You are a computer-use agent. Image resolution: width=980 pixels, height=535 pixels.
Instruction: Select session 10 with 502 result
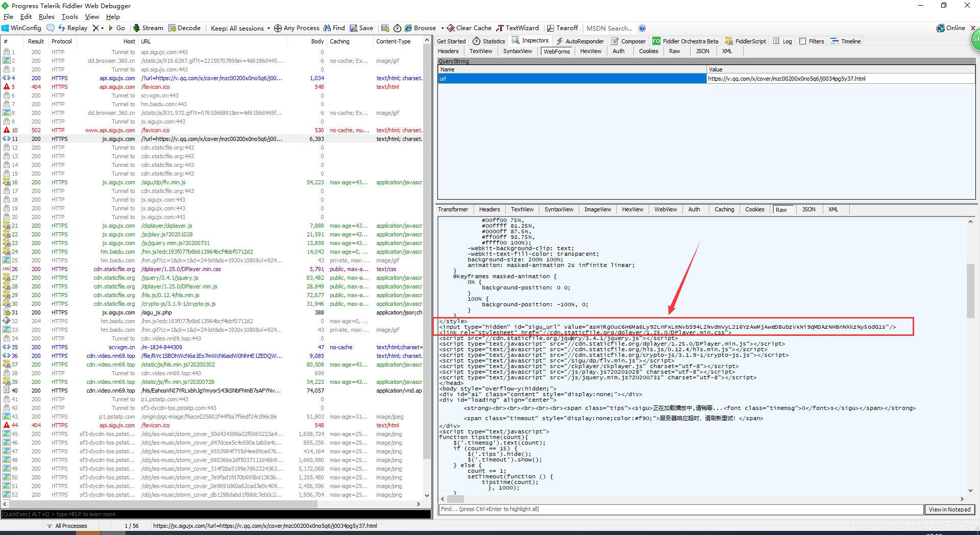[x=212, y=130]
